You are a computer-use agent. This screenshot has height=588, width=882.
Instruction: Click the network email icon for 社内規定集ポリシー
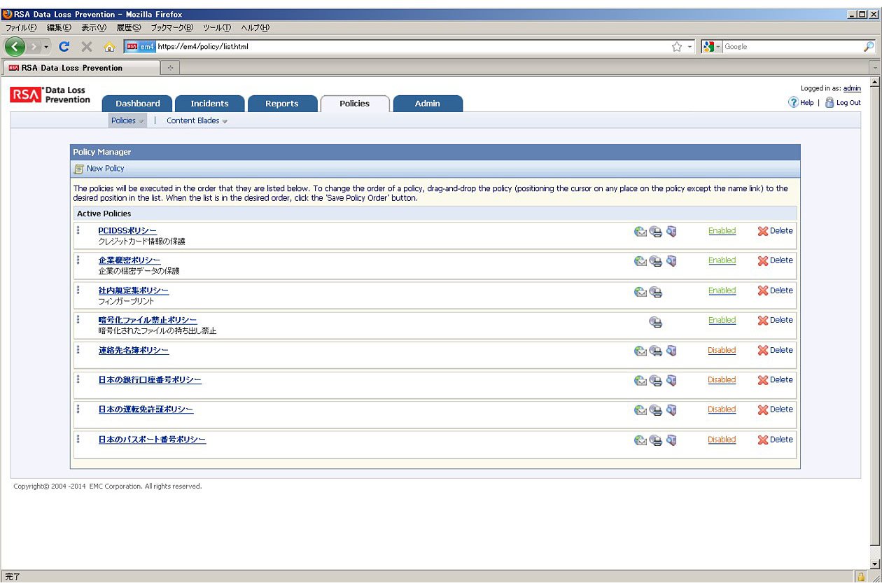640,292
